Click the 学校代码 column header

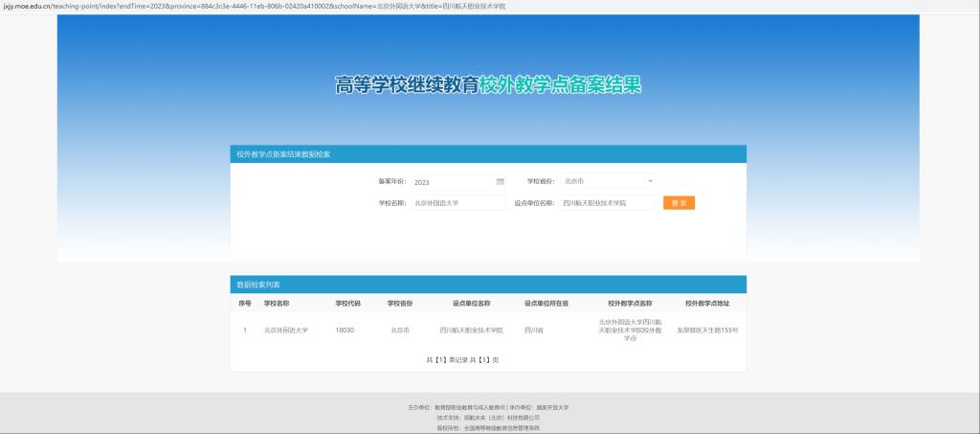pyautogui.click(x=347, y=304)
